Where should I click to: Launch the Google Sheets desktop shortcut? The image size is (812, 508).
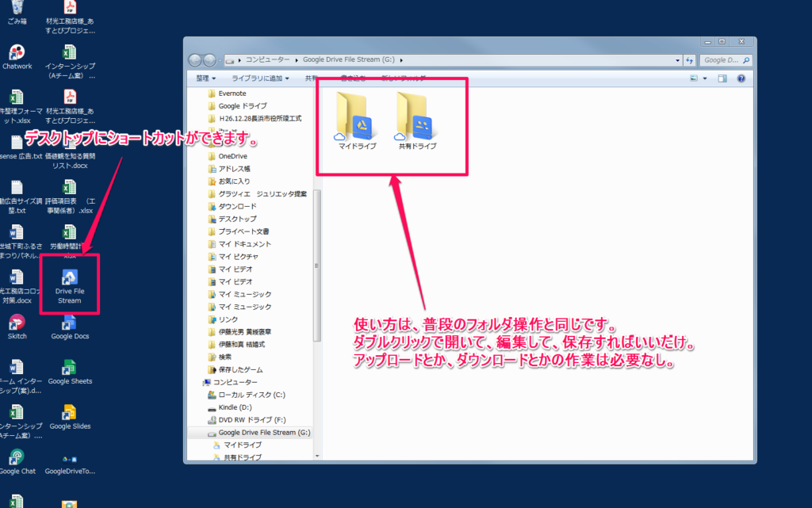(x=70, y=372)
